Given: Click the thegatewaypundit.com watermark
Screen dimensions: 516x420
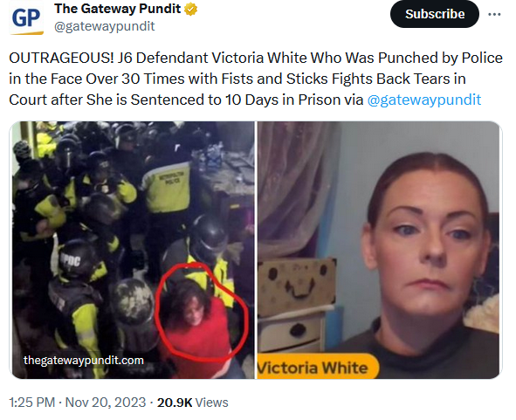Looking at the screenshot, I should (84, 360).
